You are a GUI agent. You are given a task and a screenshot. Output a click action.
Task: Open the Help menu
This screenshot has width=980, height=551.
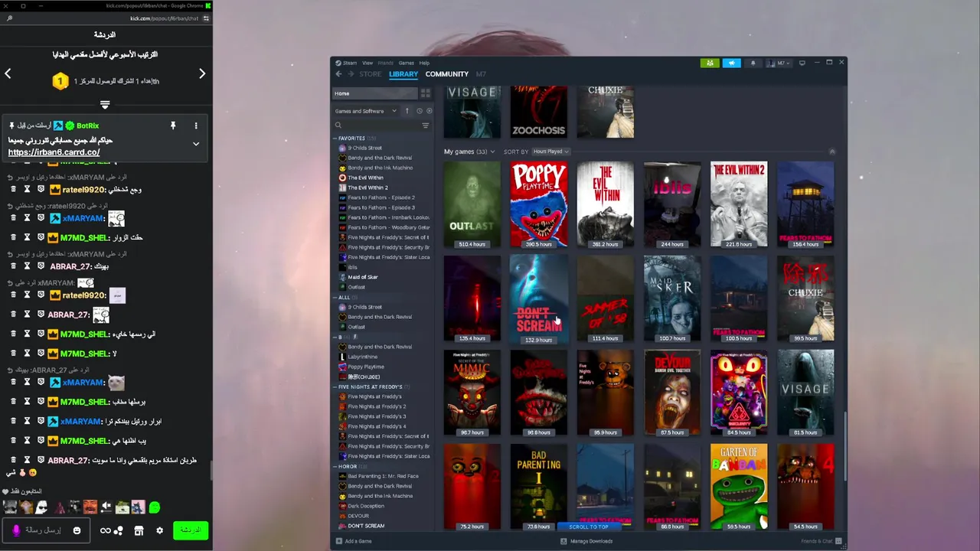click(424, 63)
